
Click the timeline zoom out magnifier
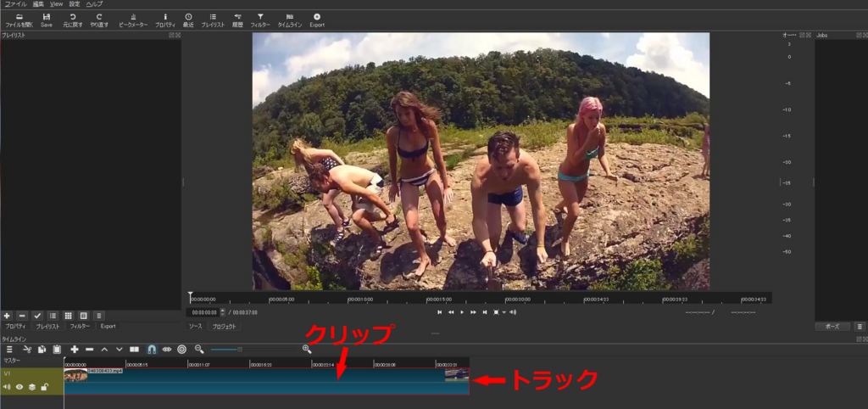199,349
